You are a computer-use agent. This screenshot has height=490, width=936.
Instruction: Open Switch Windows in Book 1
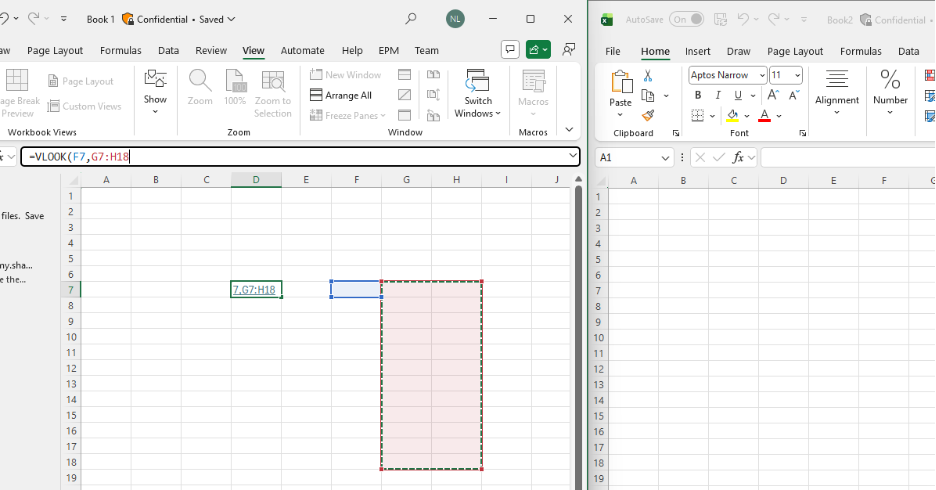pos(478,94)
